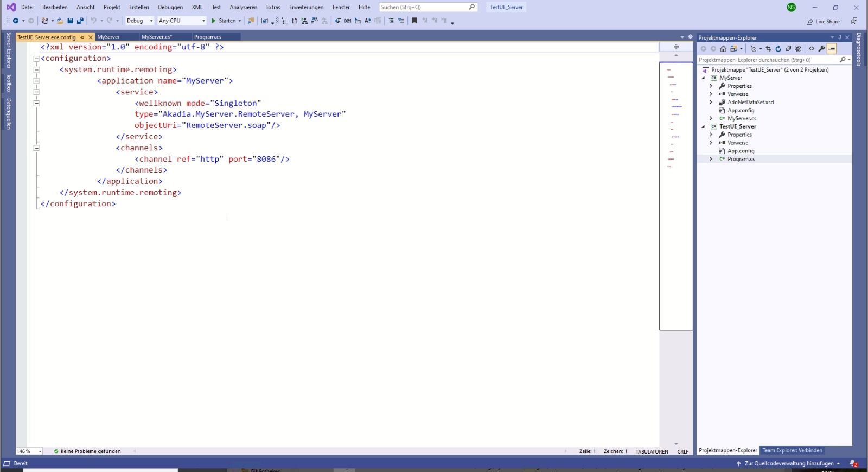Open the Server-Explorer side tab
This screenshot has height=472, width=868.
[9, 50]
